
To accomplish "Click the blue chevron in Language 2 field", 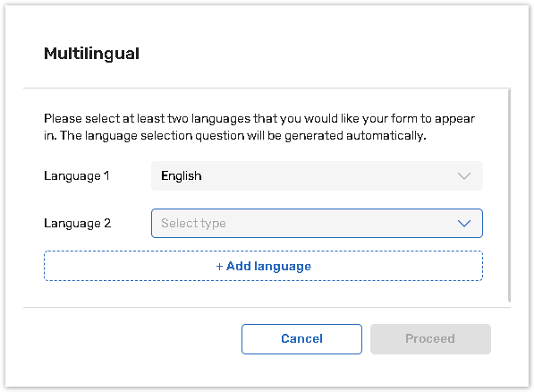I will 464,224.
